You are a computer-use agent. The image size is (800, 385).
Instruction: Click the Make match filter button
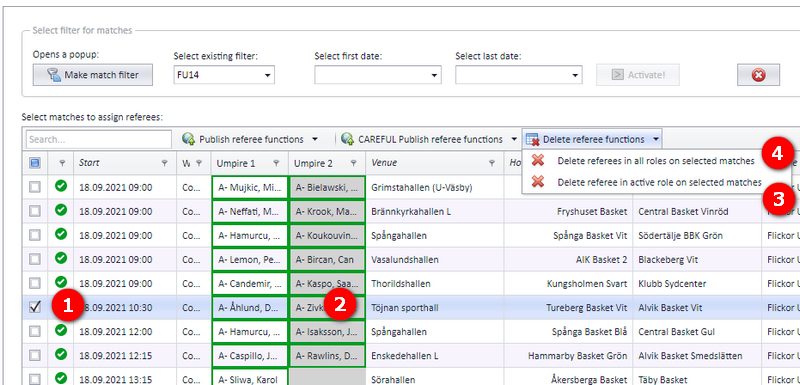[93, 75]
